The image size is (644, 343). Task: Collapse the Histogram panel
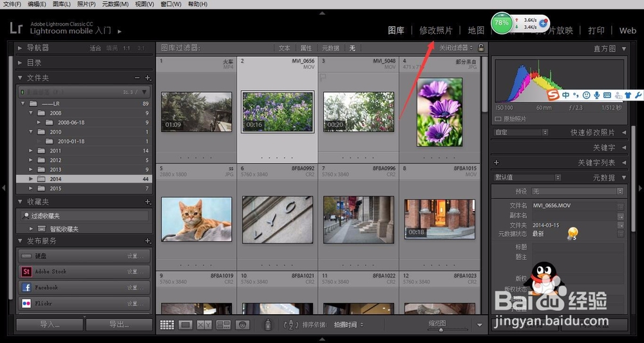[624, 49]
